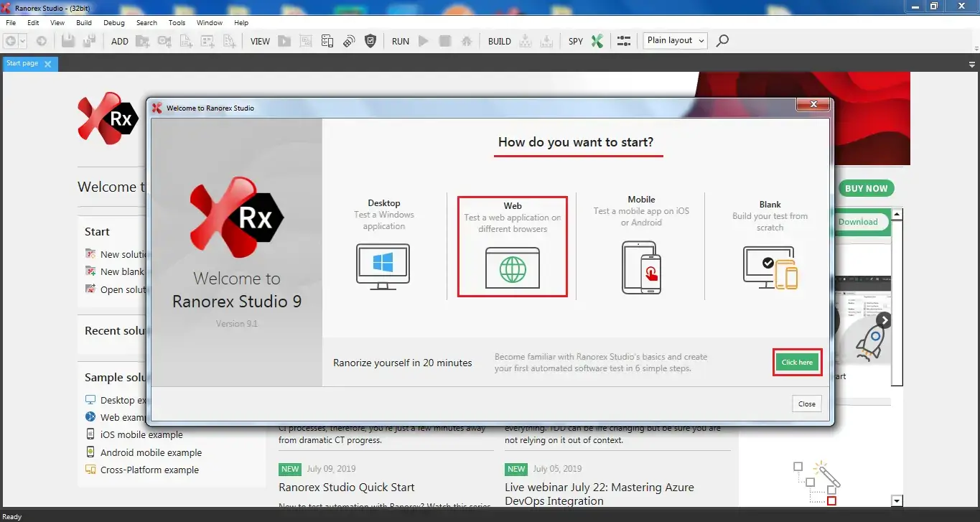The height and width of the screenshot is (522, 980).
Task: Click the shield license icon in toolbar
Action: (370, 41)
